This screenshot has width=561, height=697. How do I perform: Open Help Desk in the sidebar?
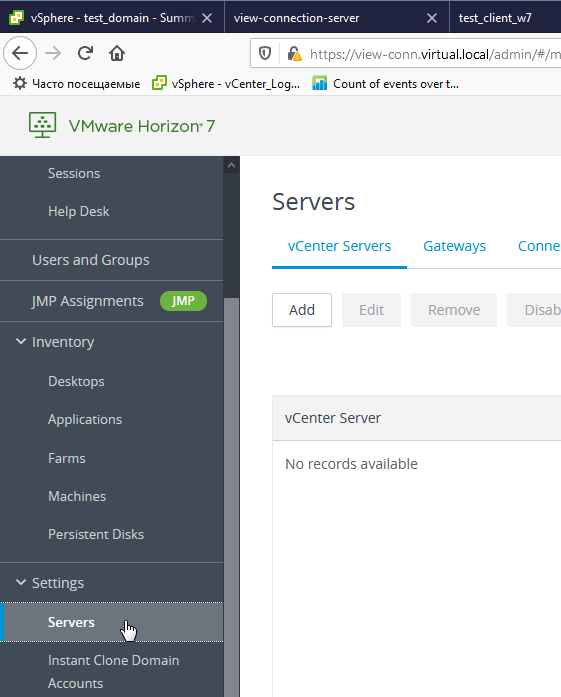tap(78, 211)
